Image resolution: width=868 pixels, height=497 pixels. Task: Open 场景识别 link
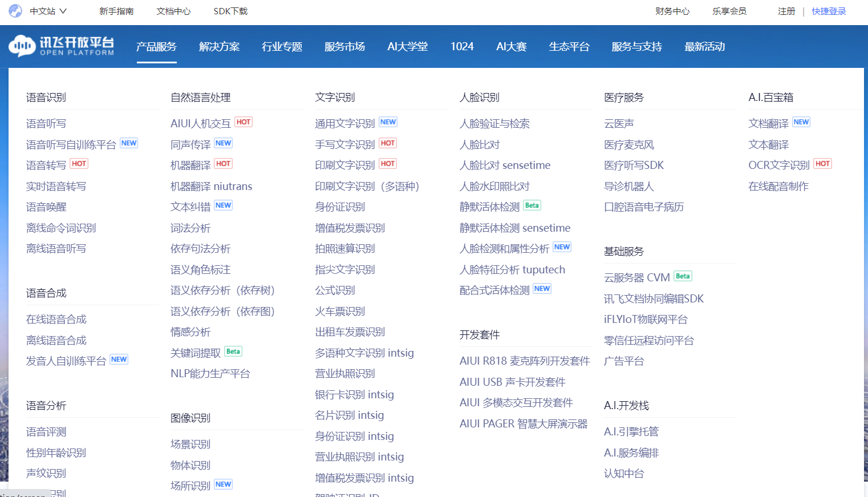[190, 444]
